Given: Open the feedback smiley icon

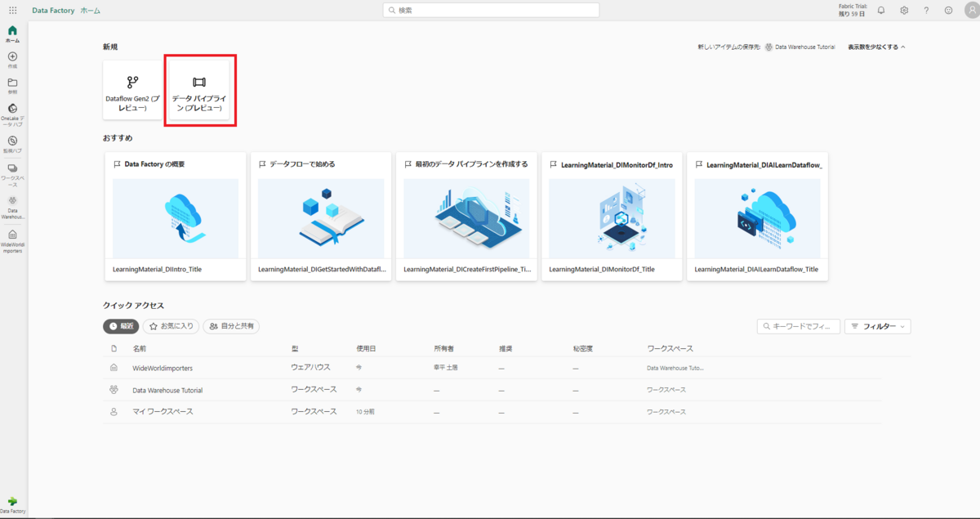Looking at the screenshot, I should [x=948, y=11].
